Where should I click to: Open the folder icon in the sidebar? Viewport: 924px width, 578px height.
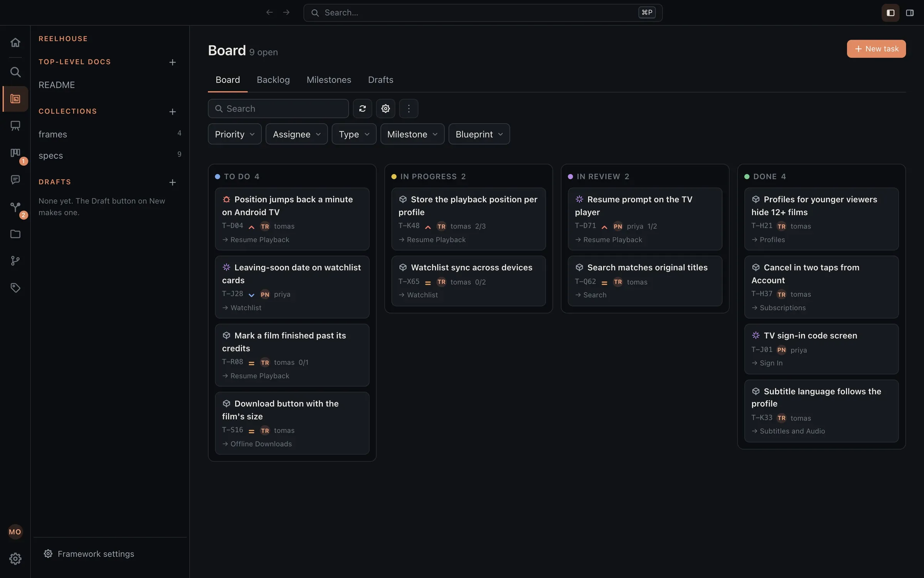tap(15, 234)
